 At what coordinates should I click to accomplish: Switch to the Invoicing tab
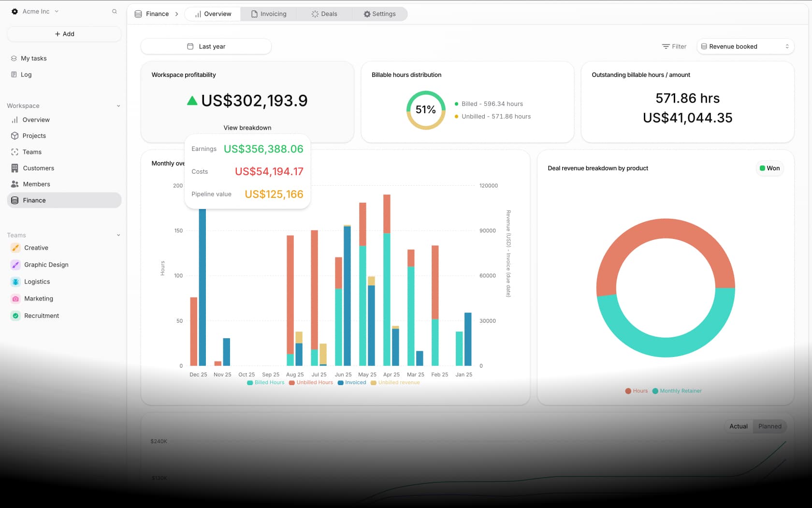269,14
